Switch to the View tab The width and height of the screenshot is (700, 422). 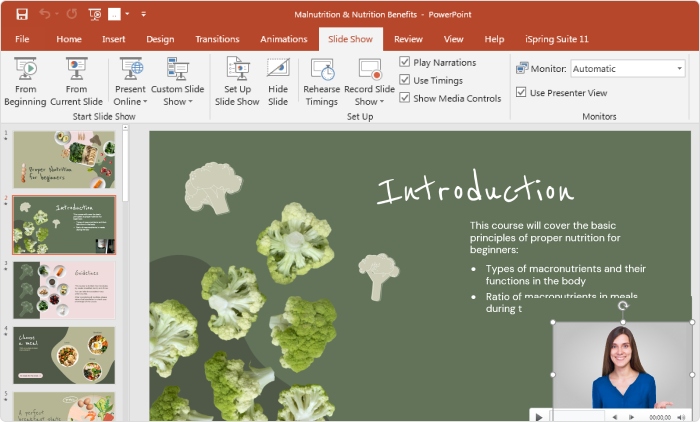pyautogui.click(x=454, y=39)
